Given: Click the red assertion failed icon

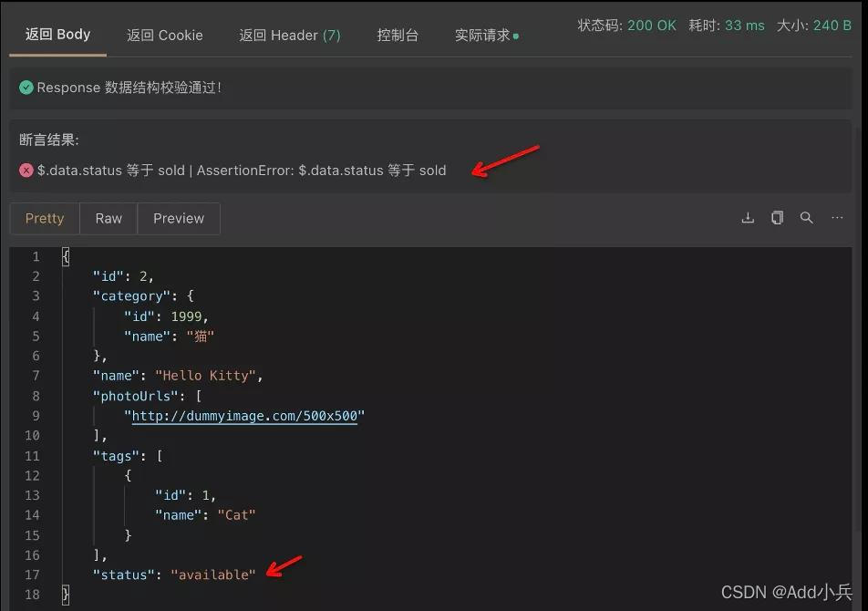Looking at the screenshot, I should [26, 171].
